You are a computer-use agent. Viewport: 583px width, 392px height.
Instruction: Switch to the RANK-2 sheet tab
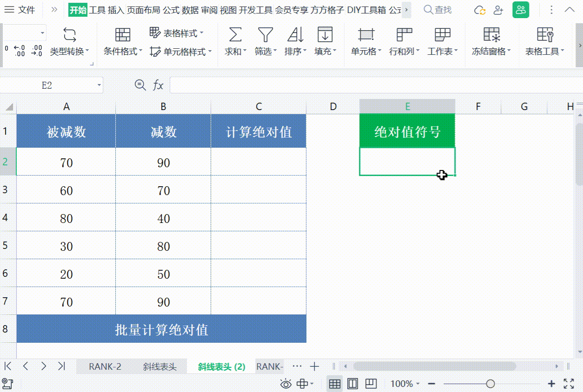tap(105, 366)
